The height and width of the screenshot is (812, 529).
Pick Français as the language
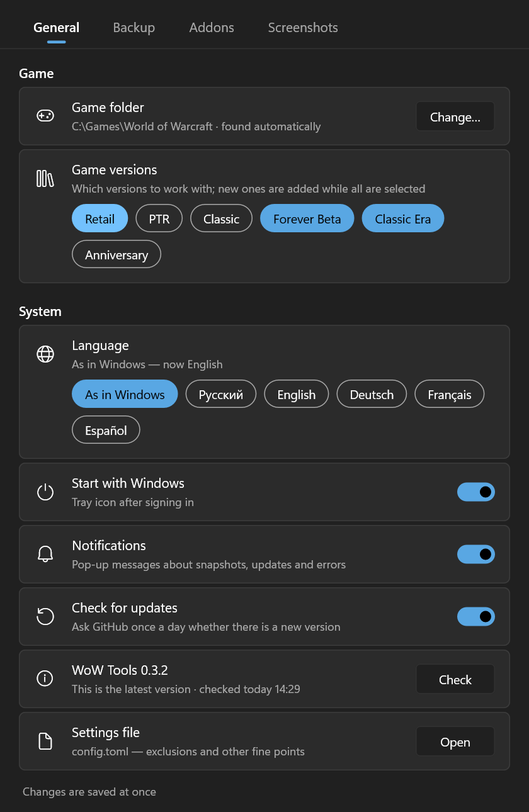tap(450, 395)
